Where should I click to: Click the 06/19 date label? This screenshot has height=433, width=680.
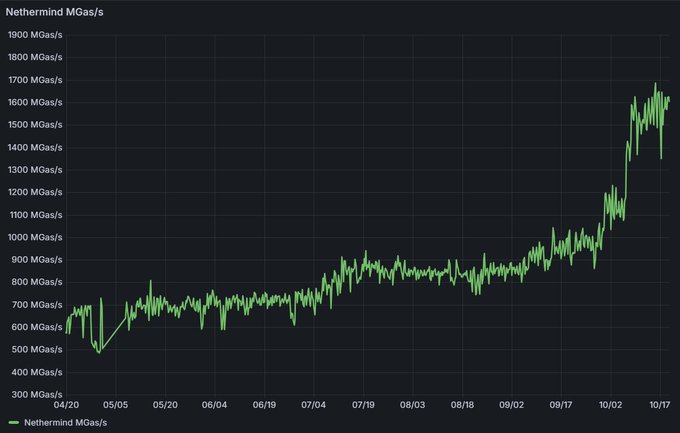coord(264,405)
